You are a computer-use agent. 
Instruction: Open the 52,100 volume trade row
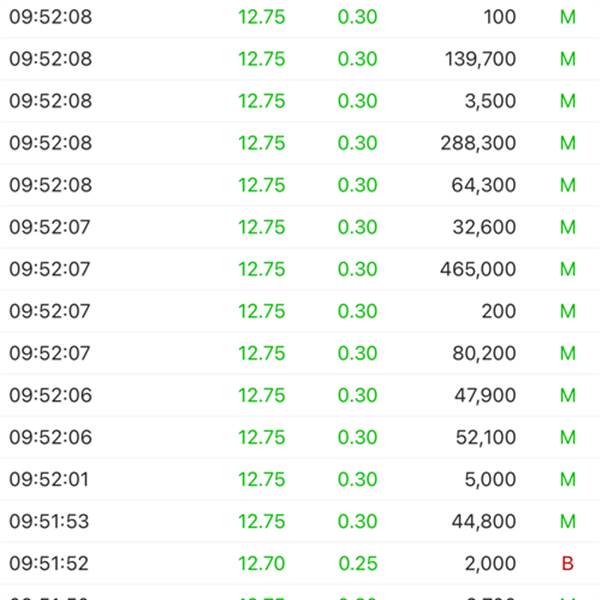(300, 437)
